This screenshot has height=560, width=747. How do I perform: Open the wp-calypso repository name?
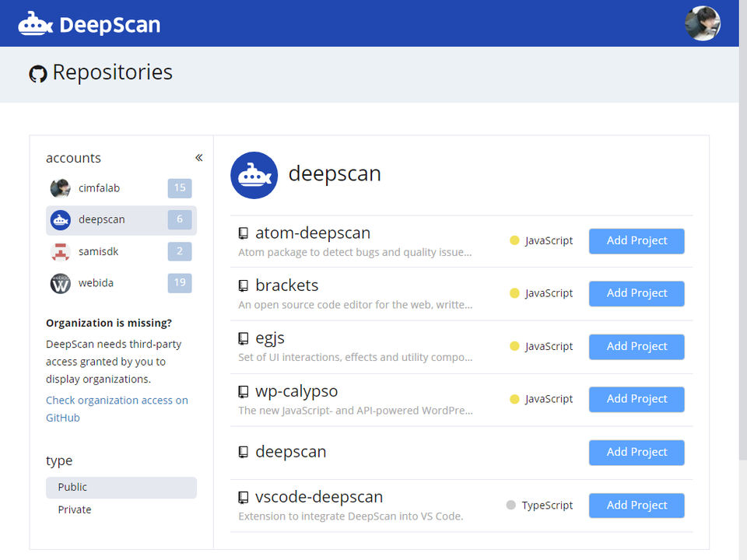click(296, 392)
